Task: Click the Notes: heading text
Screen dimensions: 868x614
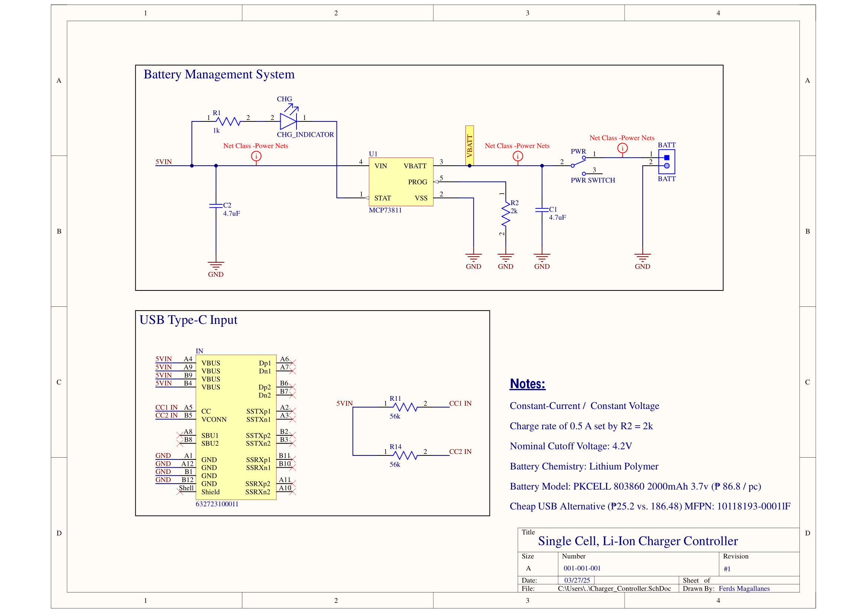Action: click(527, 384)
